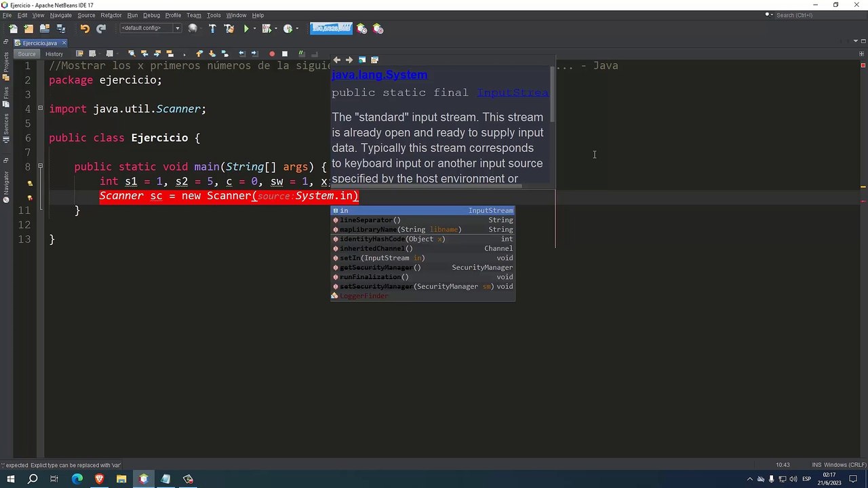Click the Profile Project icon
The image size is (868, 488).
tap(288, 28)
